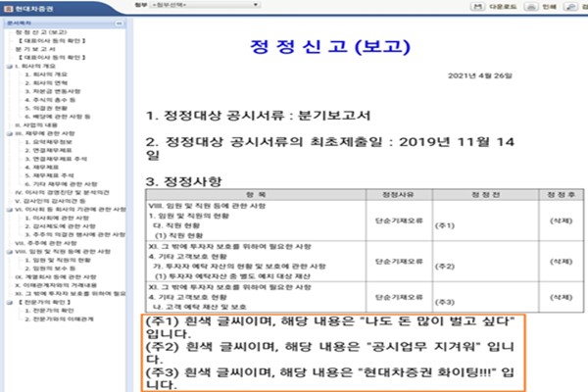Image resolution: width=588 pixels, height=392 pixels.
Task: Open 분 기 보 고 서 in document tree
Action: (x=35, y=49)
